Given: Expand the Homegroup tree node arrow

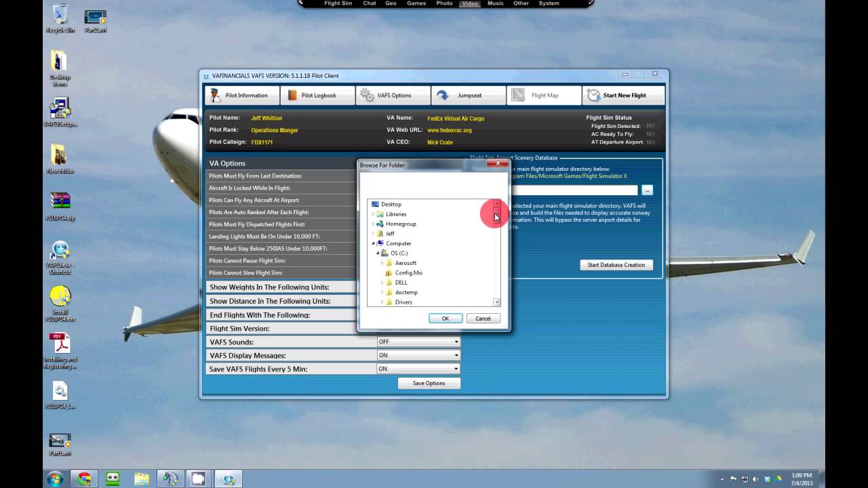Looking at the screenshot, I should coord(373,224).
